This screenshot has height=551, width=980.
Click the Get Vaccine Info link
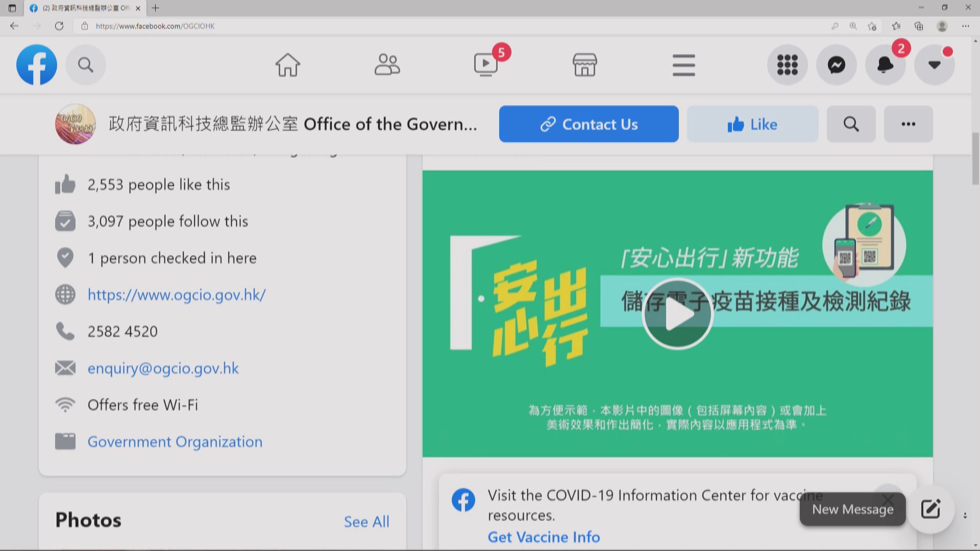click(544, 537)
